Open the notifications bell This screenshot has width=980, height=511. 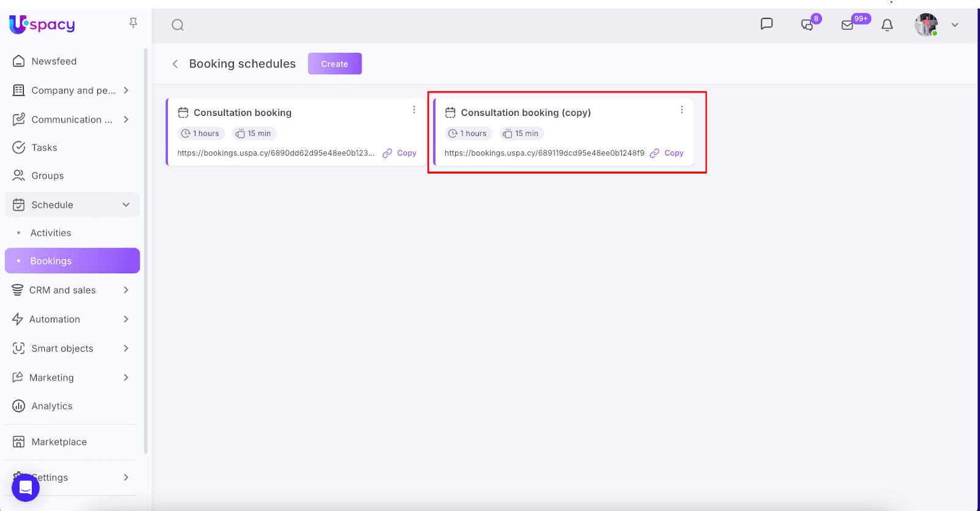887,25
